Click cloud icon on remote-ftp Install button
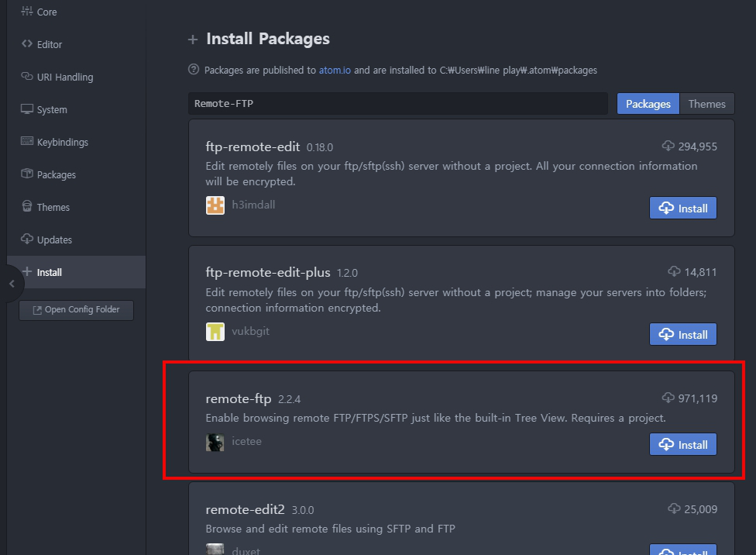This screenshot has width=756, height=555. [666, 444]
